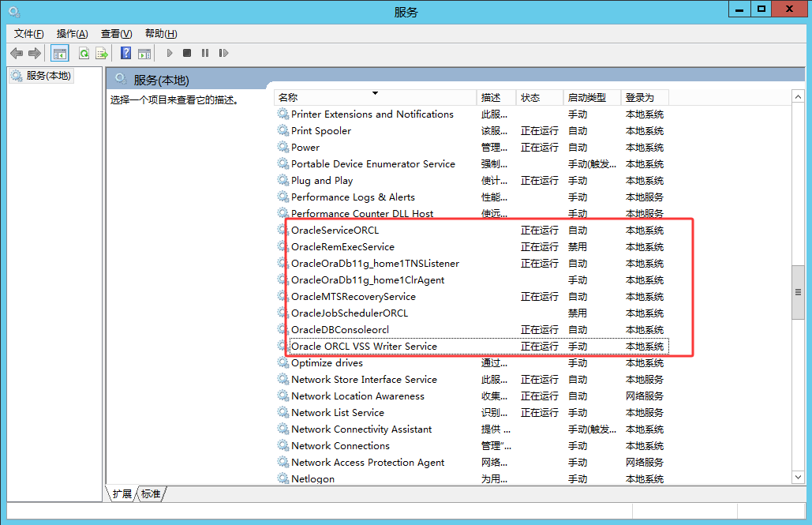Click the vertical scrollbar thumb
Image resolution: width=812 pixels, height=525 pixels.
click(x=798, y=292)
